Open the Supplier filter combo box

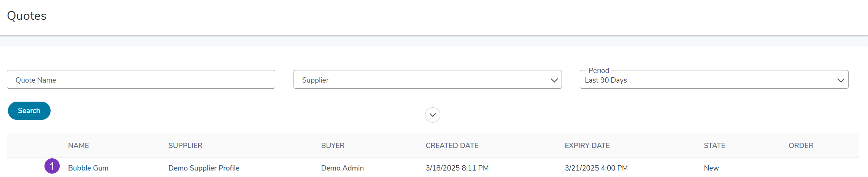tap(427, 80)
